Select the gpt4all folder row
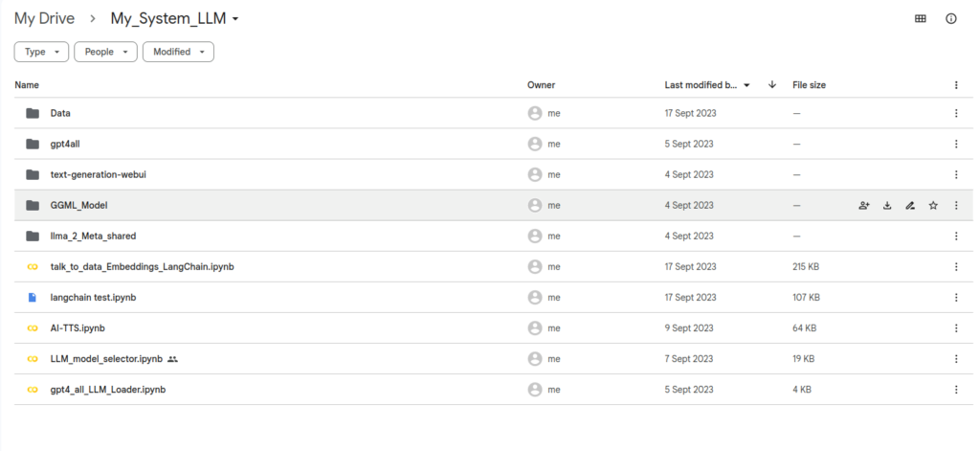980x451 pixels. coord(494,144)
